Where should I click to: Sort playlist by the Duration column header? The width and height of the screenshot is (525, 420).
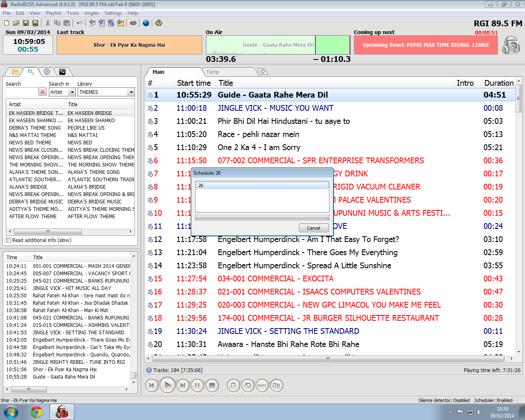click(x=498, y=83)
